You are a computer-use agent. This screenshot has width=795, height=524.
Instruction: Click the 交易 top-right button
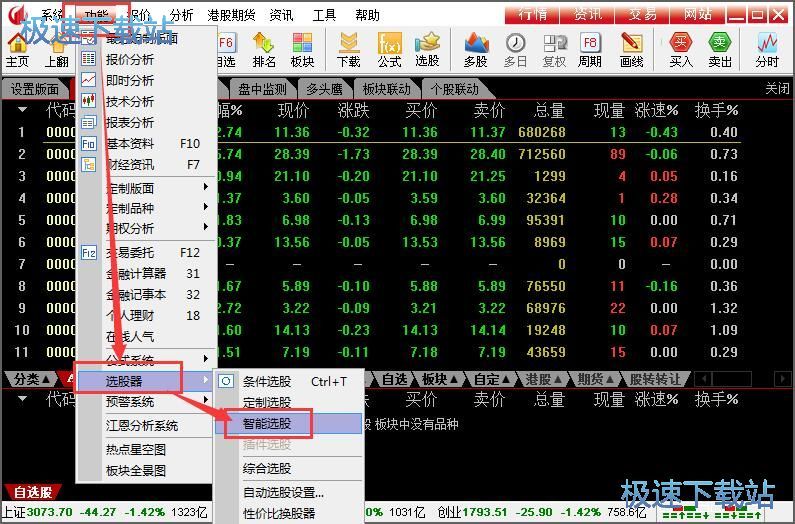click(642, 15)
